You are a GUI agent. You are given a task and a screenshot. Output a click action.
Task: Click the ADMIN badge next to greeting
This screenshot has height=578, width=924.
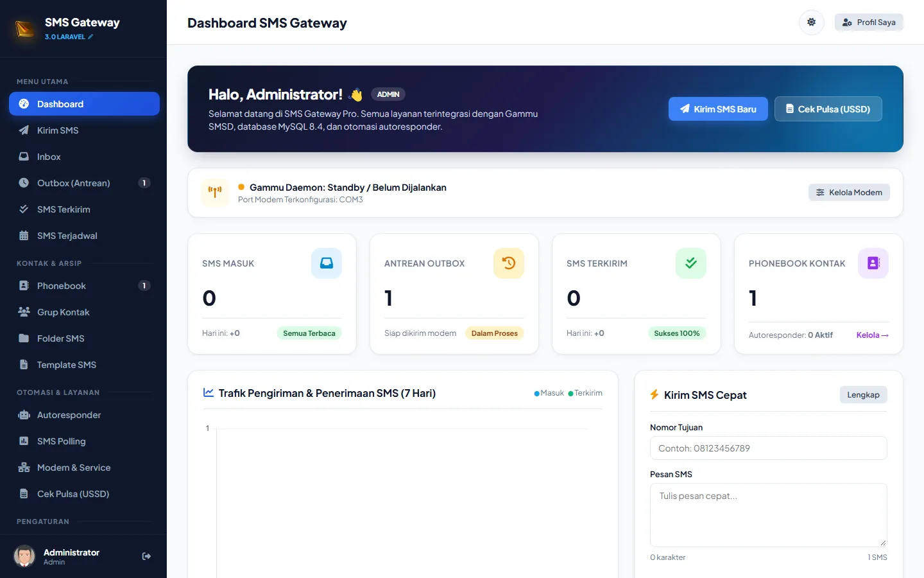point(388,94)
